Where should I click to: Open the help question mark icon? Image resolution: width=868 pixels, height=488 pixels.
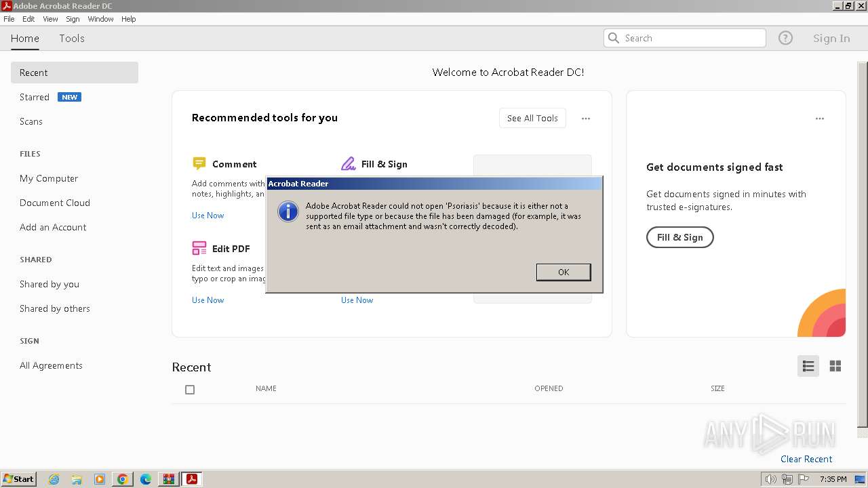coord(785,38)
